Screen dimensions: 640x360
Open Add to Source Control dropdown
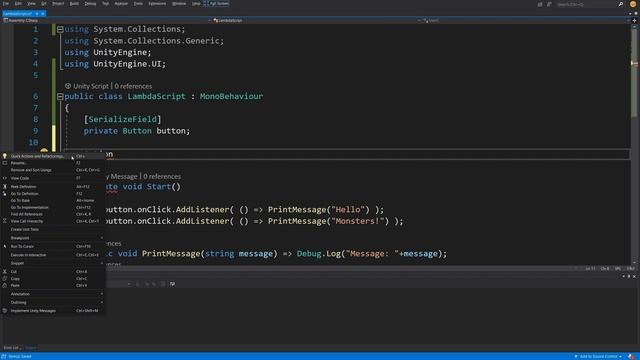pyautogui.click(x=598, y=356)
